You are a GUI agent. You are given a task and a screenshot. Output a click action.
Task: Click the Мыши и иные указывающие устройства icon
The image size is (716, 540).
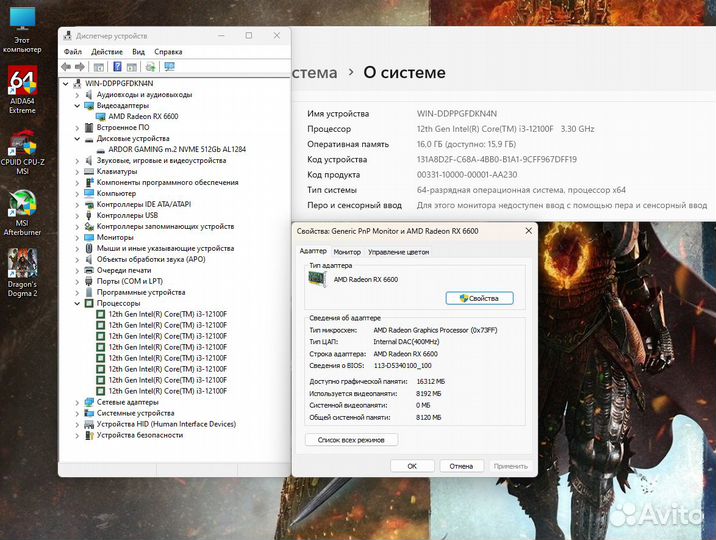coord(89,248)
